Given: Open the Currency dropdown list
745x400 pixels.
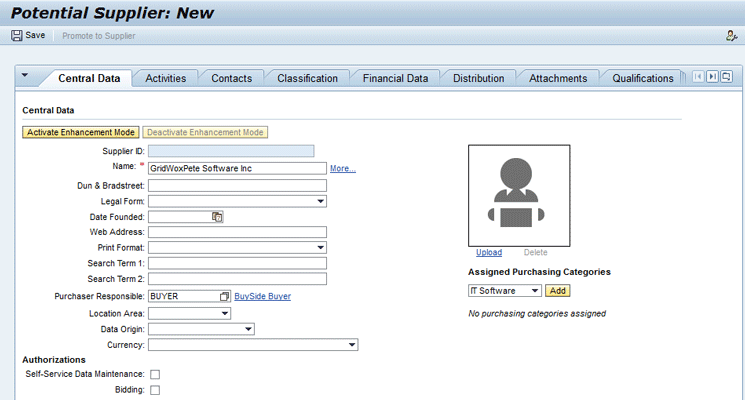Looking at the screenshot, I should tap(352, 345).
